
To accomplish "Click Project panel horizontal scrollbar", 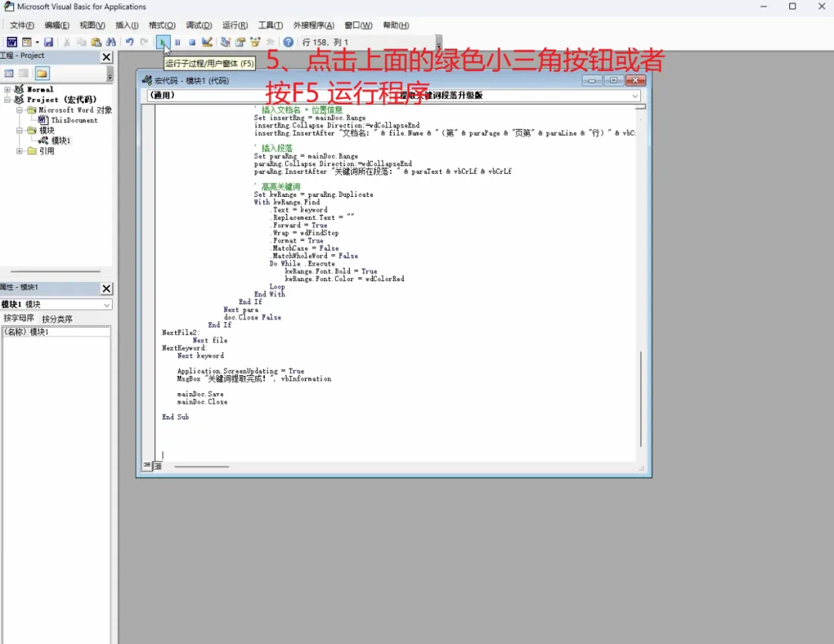I will click(56, 271).
